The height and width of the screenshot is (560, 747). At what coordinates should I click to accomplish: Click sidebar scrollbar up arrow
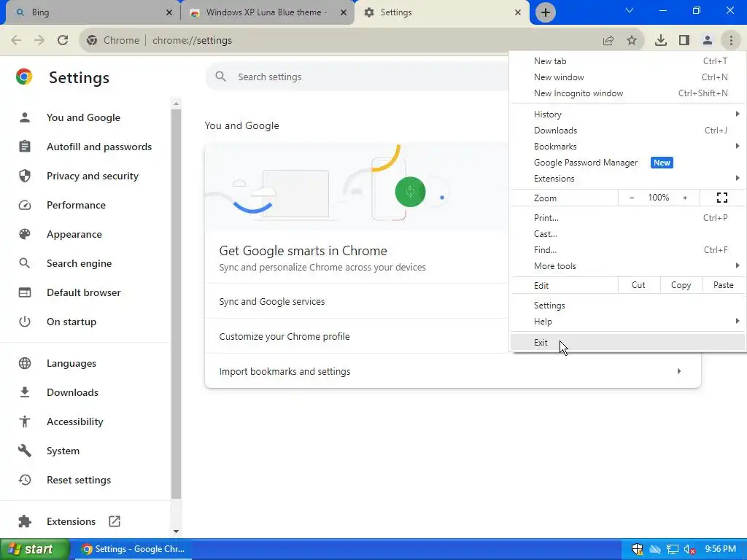(177, 104)
